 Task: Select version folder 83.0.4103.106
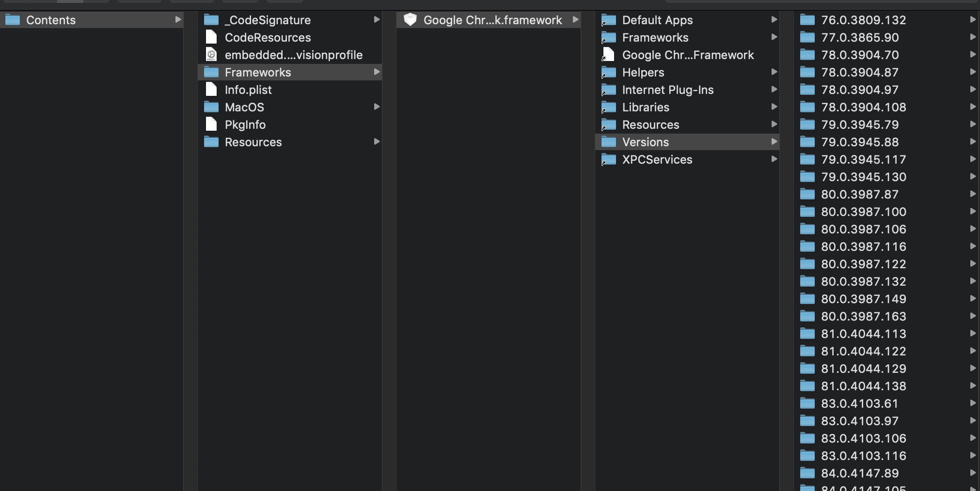point(887,438)
